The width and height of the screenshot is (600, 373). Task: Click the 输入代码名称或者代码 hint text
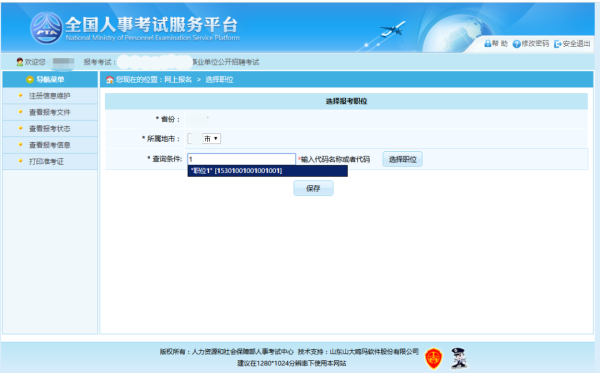(335, 159)
